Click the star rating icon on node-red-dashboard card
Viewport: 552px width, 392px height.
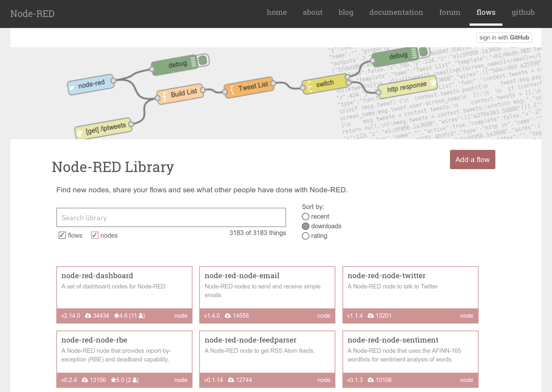click(x=117, y=316)
